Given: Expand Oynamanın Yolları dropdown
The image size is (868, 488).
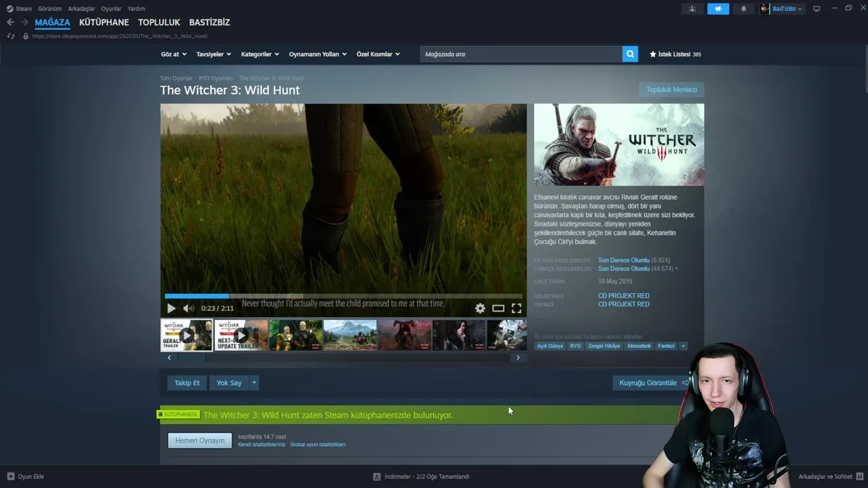Looking at the screenshot, I should pyautogui.click(x=318, y=54).
